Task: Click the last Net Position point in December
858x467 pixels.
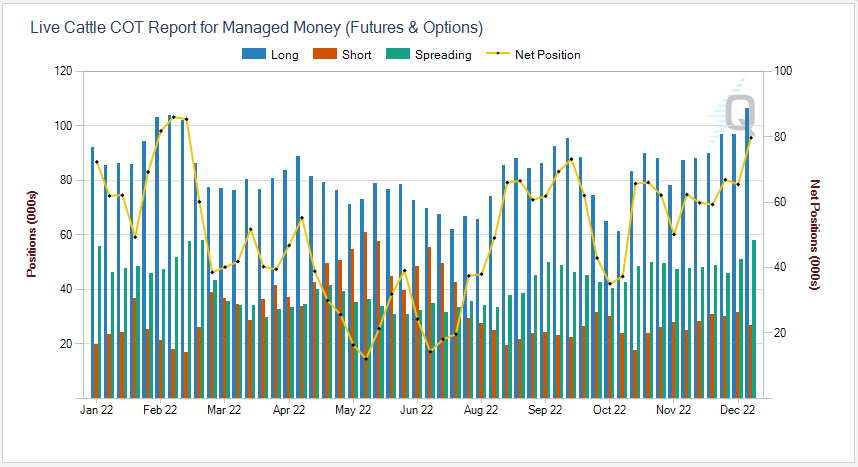Action: (751, 137)
